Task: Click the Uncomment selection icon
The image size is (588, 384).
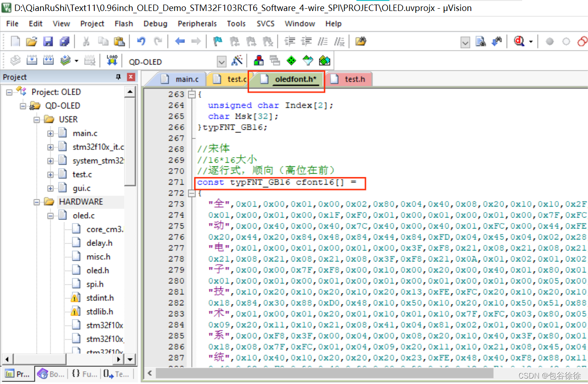Action: 339,42
